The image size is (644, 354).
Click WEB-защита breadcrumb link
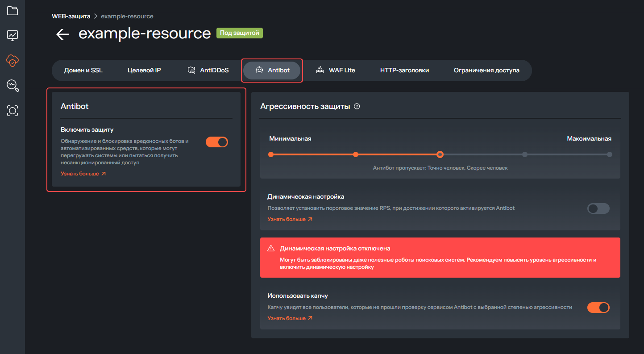point(71,16)
